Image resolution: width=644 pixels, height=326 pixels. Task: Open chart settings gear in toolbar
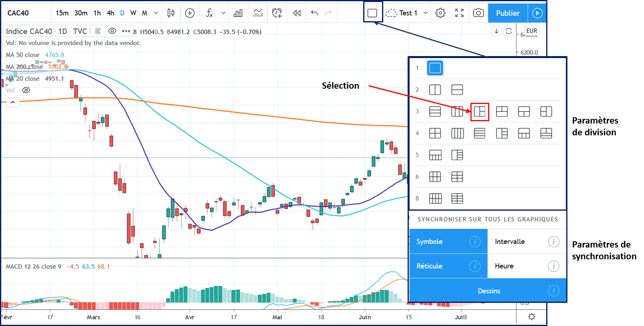click(440, 13)
